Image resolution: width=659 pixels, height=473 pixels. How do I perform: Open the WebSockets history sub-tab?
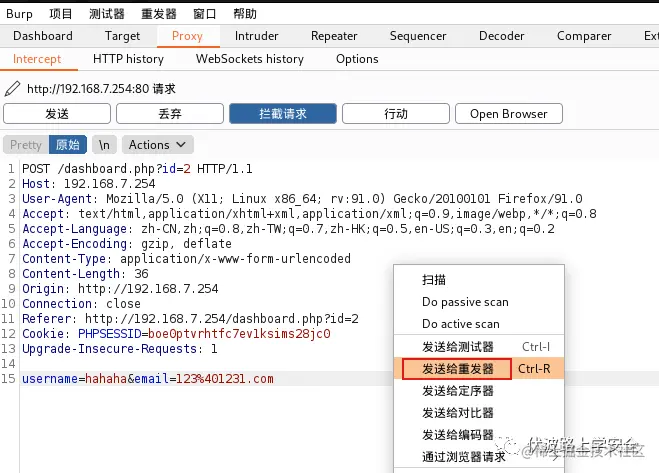click(x=250, y=59)
